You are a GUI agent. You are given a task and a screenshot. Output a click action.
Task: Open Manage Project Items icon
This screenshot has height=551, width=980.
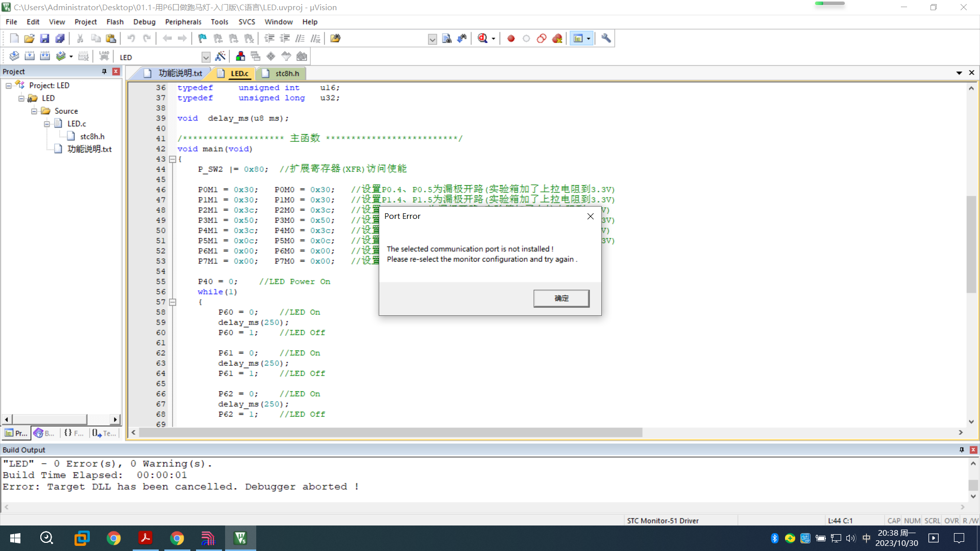[x=240, y=56]
